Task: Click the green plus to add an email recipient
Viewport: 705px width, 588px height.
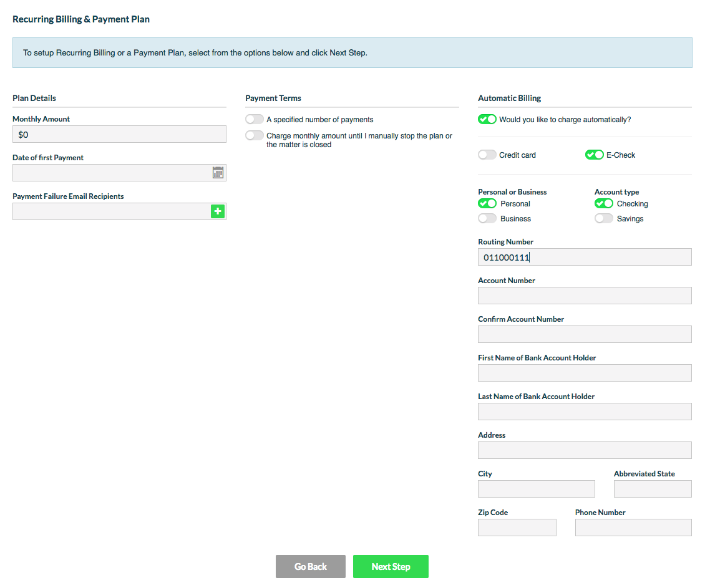Action: point(217,211)
